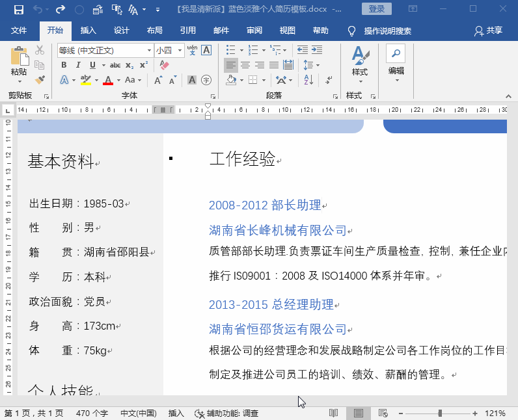
Task: Click the Format Painter brush icon
Action: point(40,79)
